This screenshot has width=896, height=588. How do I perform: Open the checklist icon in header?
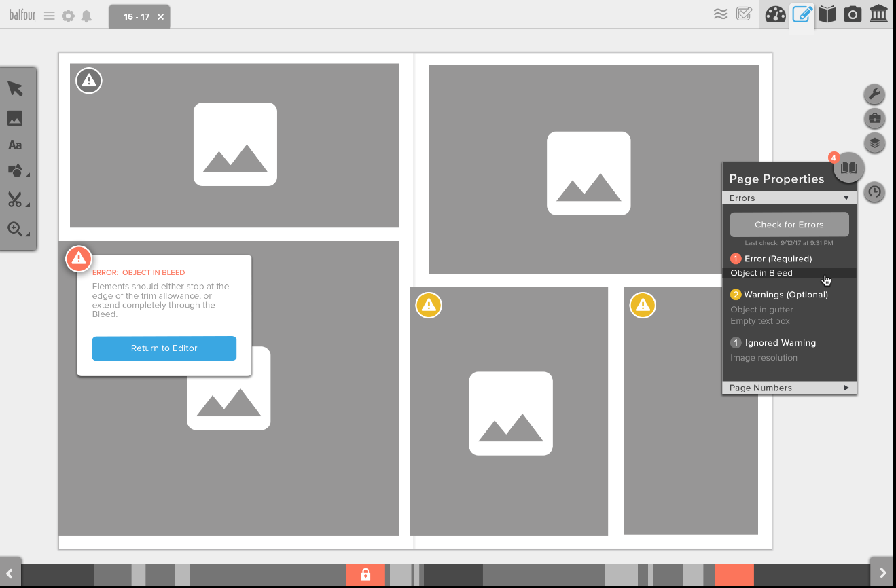pyautogui.click(x=744, y=14)
